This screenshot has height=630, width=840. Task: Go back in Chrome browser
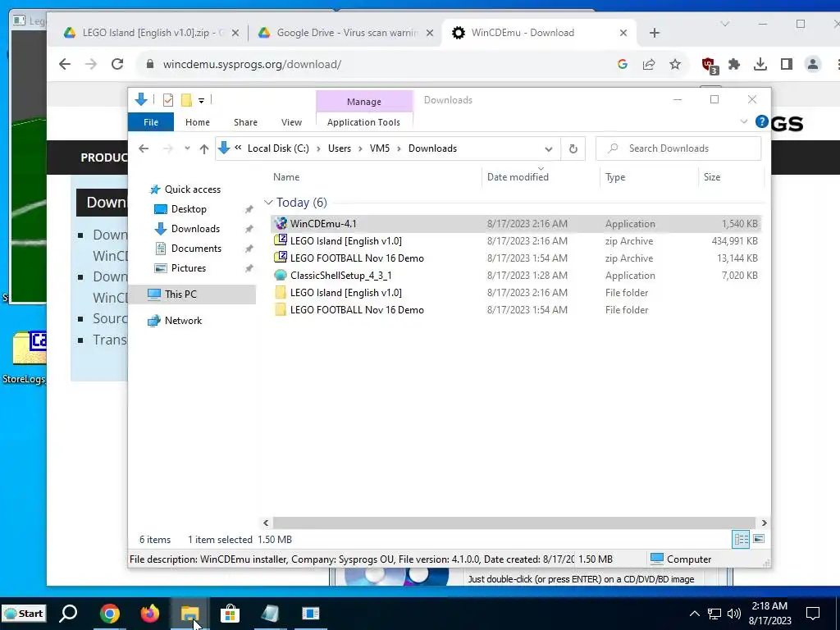(x=65, y=64)
